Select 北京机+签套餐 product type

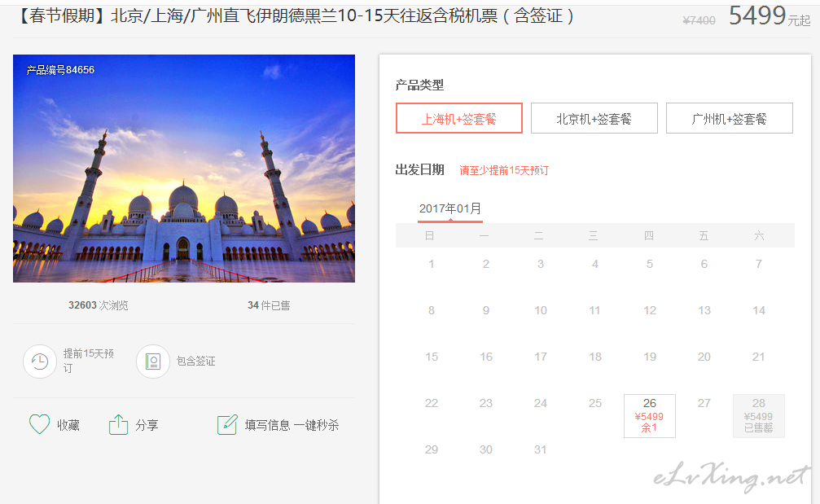click(594, 118)
